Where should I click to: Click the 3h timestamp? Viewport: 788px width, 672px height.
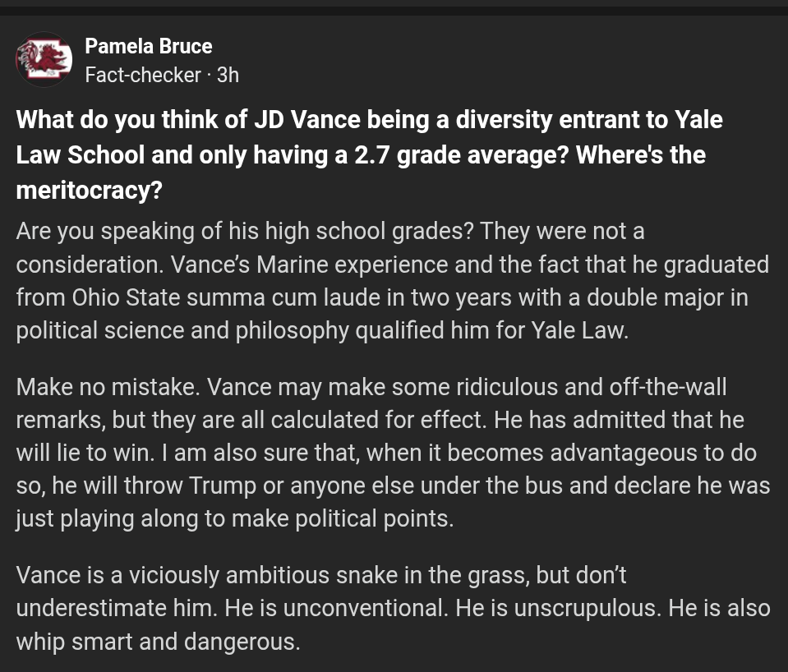228,75
